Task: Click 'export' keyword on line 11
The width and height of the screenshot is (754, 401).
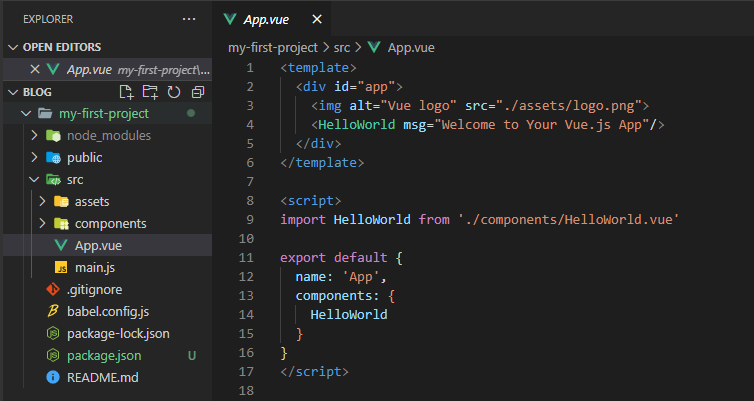Action: pos(303,258)
